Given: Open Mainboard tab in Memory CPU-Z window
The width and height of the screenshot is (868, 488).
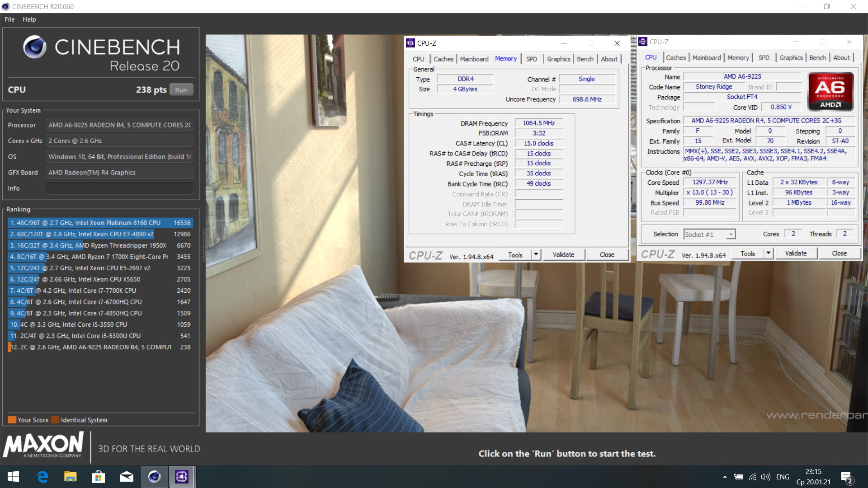Looking at the screenshot, I should (474, 59).
